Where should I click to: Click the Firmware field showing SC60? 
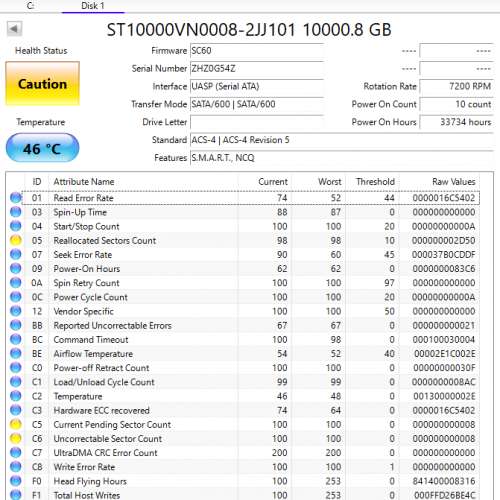(x=257, y=51)
